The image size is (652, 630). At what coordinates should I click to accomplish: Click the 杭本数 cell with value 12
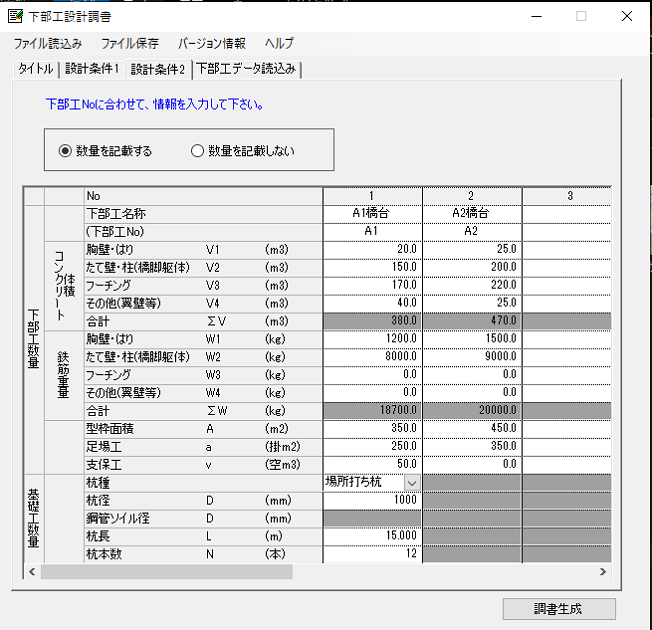(x=373, y=554)
